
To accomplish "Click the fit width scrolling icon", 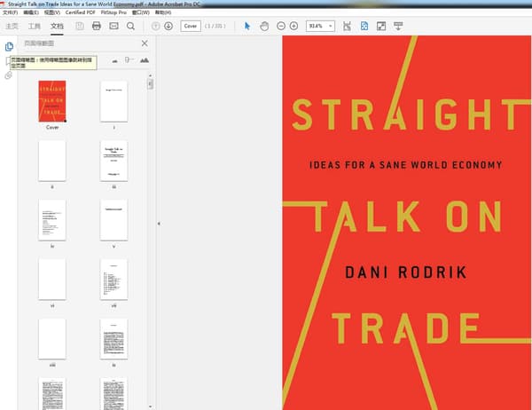I will (x=347, y=26).
